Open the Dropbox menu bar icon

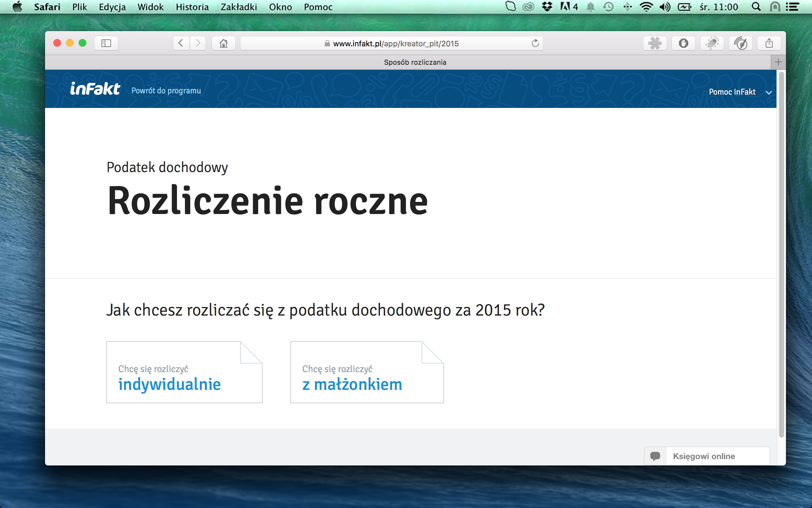547,7
